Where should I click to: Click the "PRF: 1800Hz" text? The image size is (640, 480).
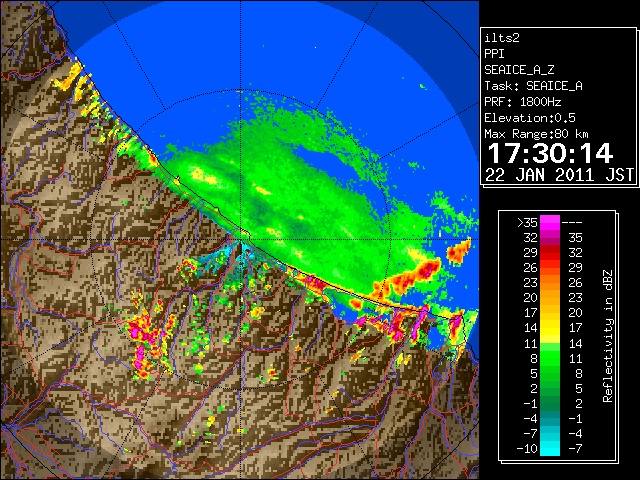click(x=523, y=102)
